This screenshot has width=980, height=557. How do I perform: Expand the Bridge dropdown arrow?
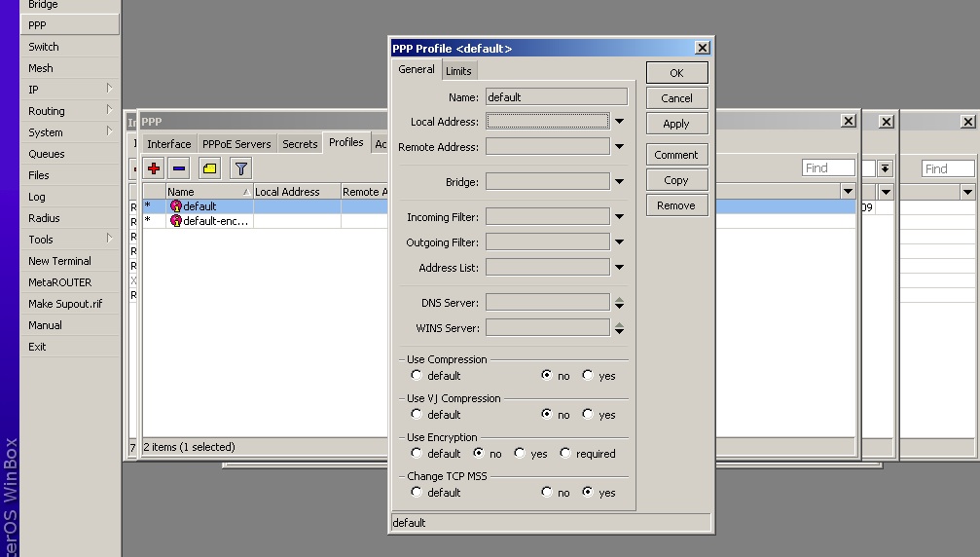619,181
